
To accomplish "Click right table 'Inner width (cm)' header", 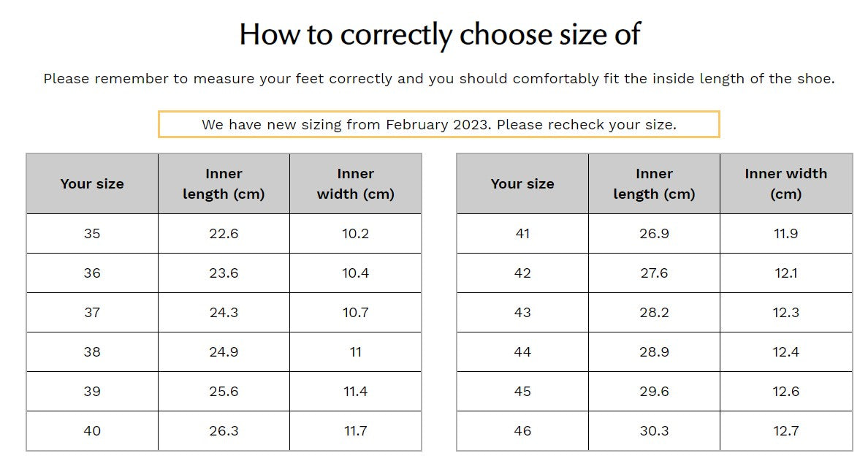I will (x=786, y=184).
